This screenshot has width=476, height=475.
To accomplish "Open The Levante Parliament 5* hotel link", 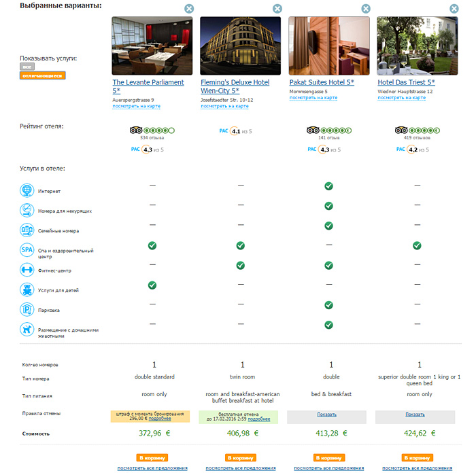I will (x=148, y=86).
